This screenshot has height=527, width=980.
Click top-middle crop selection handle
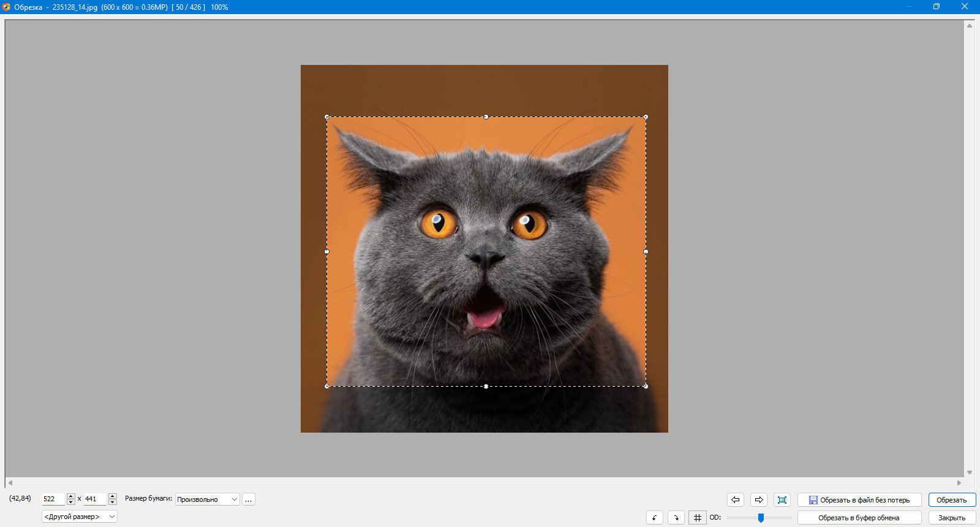tap(486, 116)
